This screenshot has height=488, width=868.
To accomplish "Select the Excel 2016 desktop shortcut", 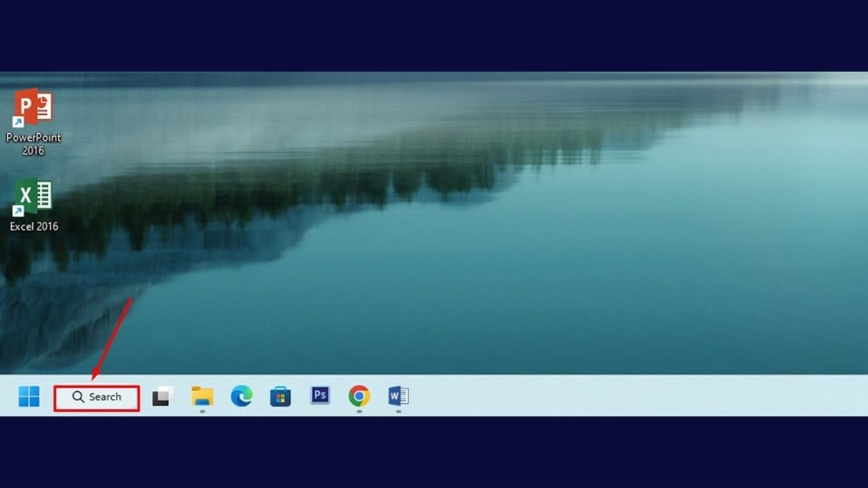I will pyautogui.click(x=34, y=198).
